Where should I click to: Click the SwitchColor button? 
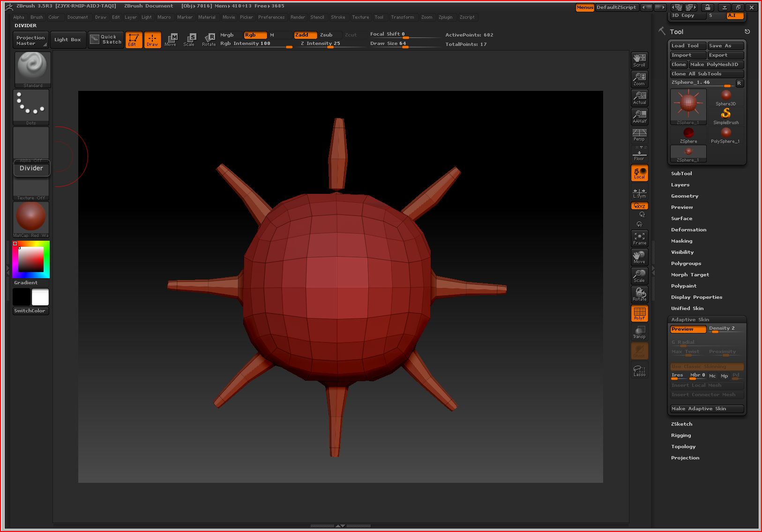click(30, 311)
